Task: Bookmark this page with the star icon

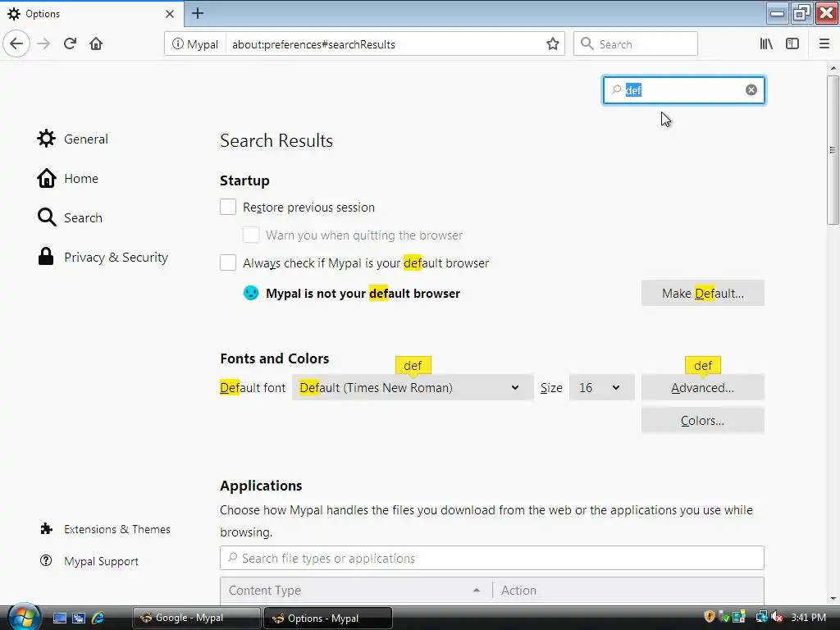Action: click(x=553, y=44)
